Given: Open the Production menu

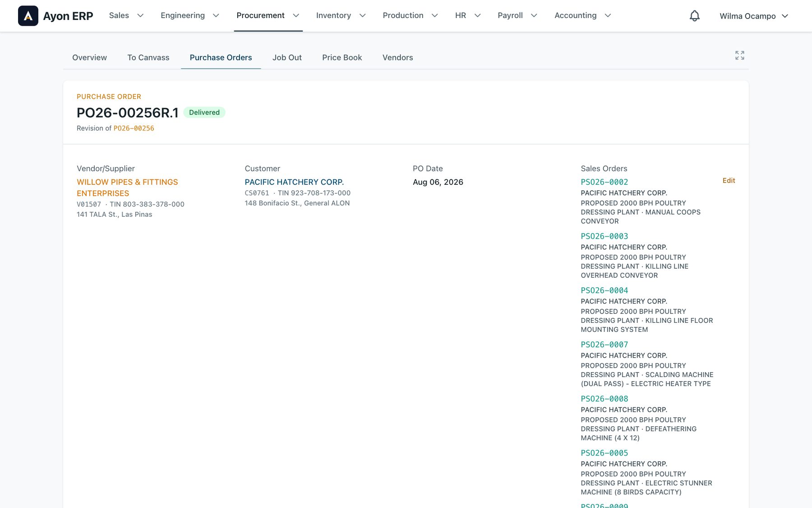Looking at the screenshot, I should point(403,15).
